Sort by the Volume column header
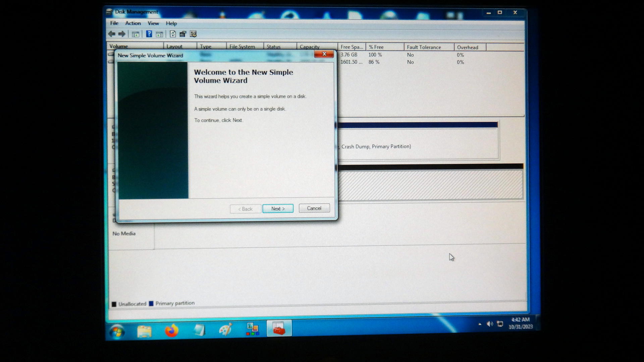Image resolution: width=644 pixels, height=362 pixels. pos(135,46)
